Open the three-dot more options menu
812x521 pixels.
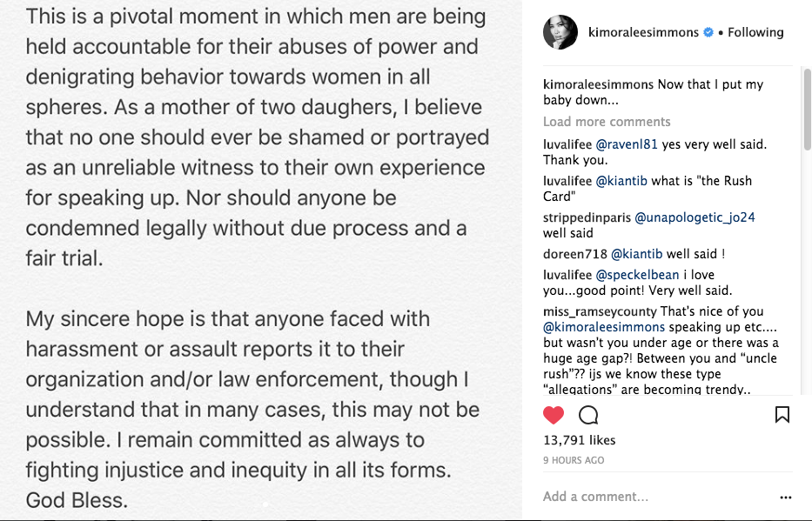(786, 498)
